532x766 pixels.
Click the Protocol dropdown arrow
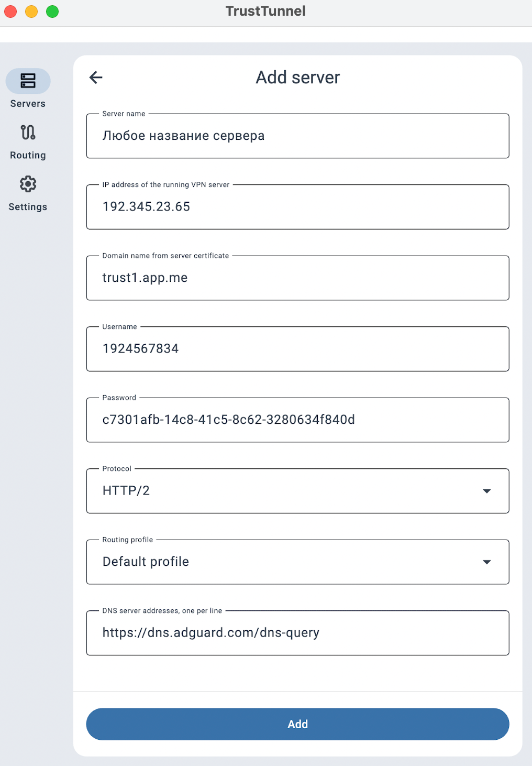tap(486, 491)
